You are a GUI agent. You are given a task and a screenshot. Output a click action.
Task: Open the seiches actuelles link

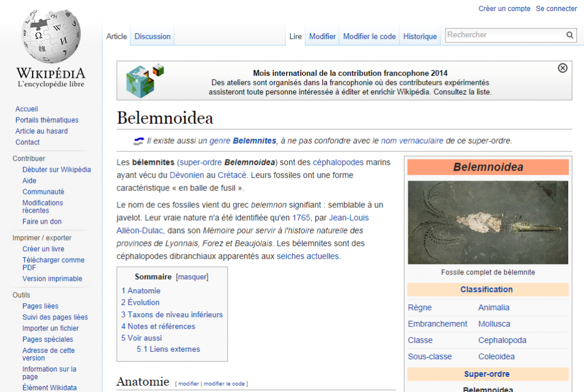pos(308,256)
